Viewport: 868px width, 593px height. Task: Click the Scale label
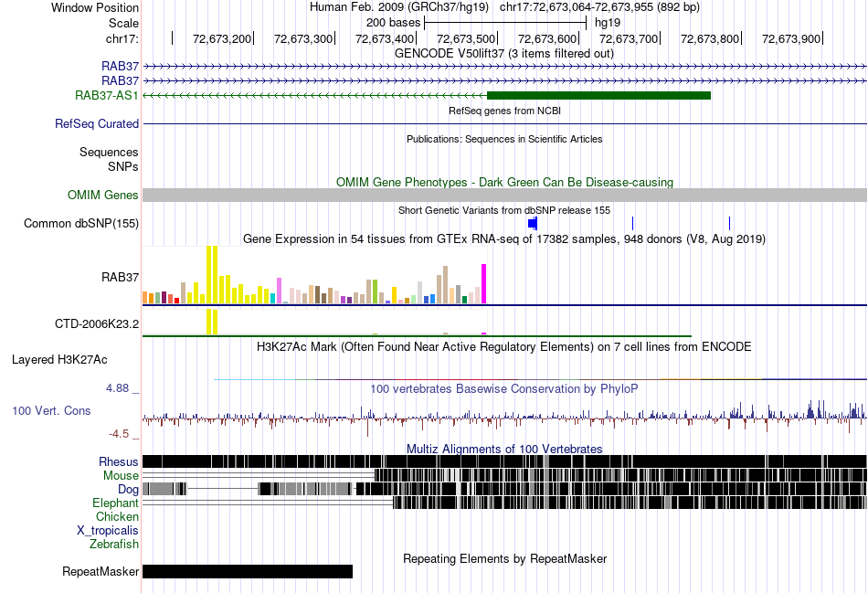click(x=124, y=23)
